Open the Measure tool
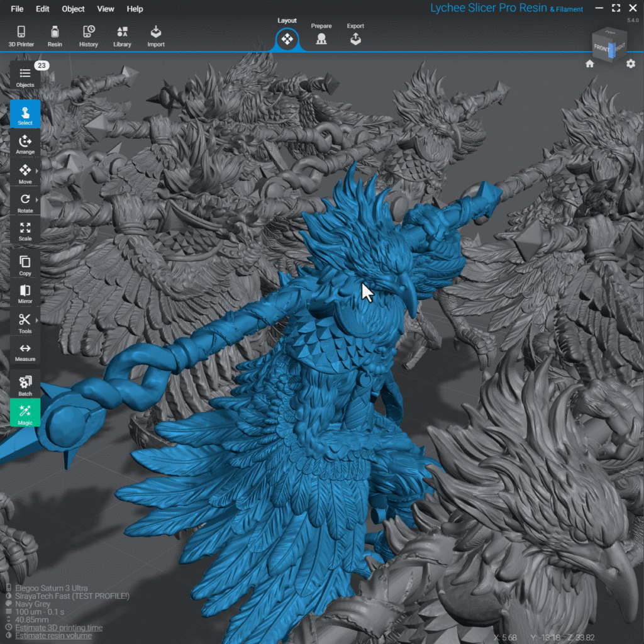 (x=25, y=352)
